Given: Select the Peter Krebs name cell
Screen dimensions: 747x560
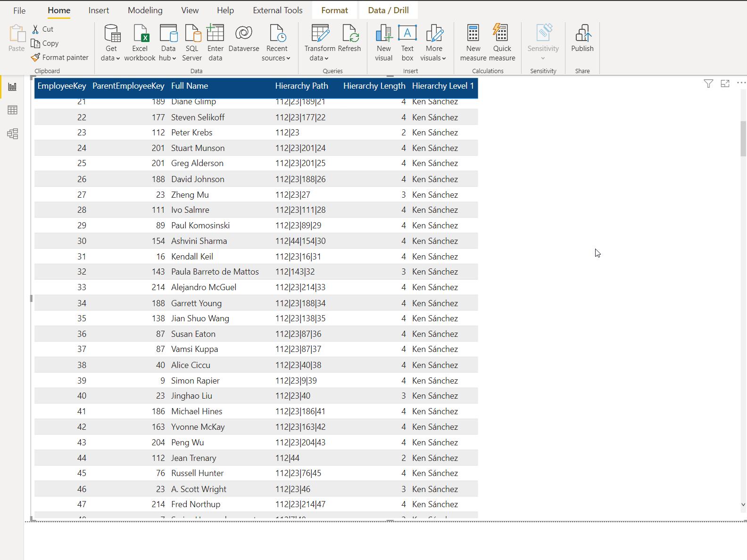Looking at the screenshot, I should tap(191, 133).
